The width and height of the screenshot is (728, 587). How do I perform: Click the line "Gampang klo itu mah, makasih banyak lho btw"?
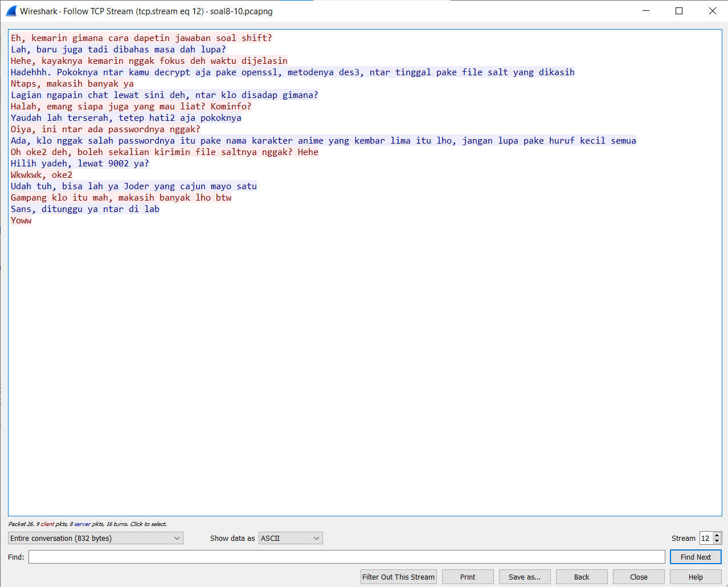(x=121, y=198)
